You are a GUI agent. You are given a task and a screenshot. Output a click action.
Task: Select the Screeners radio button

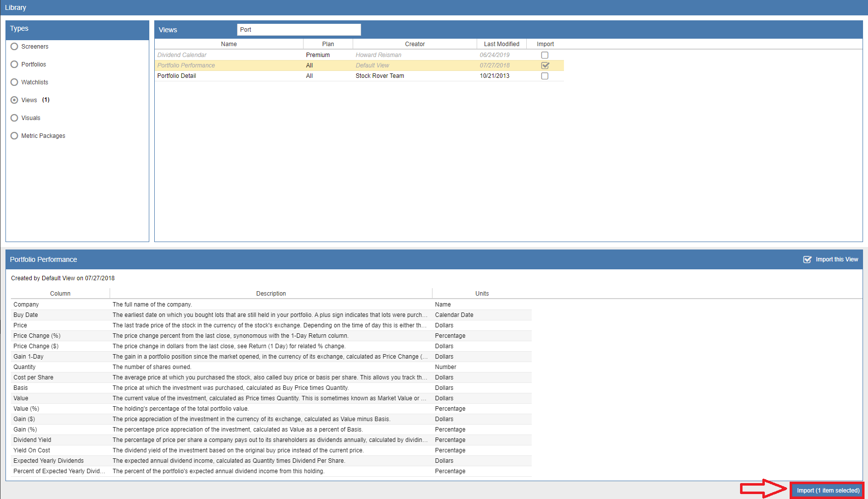[14, 47]
